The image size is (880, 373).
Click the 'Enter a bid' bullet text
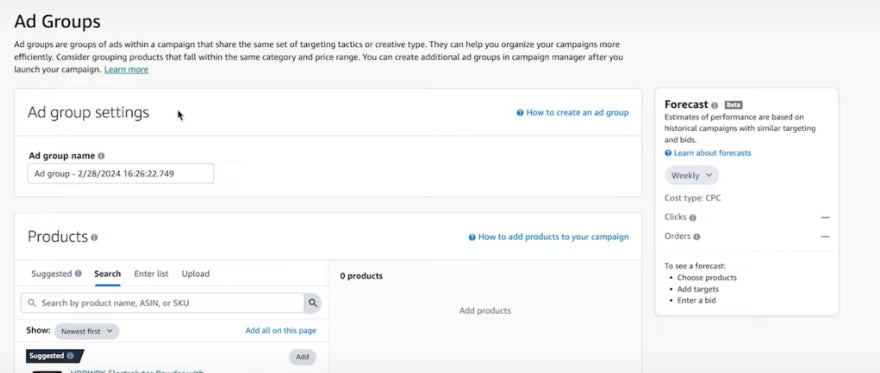tap(696, 301)
